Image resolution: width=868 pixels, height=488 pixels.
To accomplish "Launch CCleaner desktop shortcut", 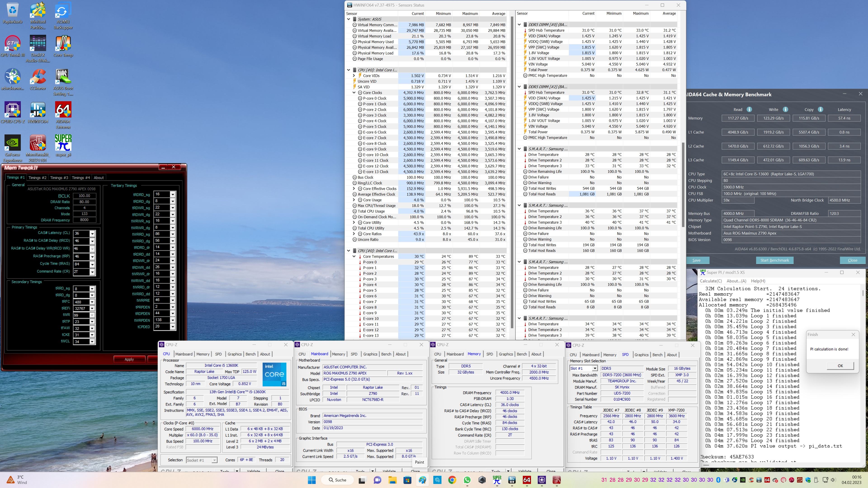I will [x=38, y=80].
